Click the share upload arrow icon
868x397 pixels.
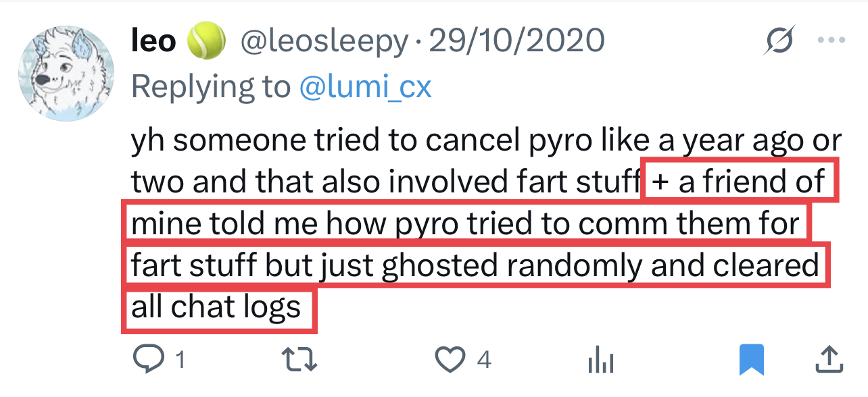(x=827, y=359)
